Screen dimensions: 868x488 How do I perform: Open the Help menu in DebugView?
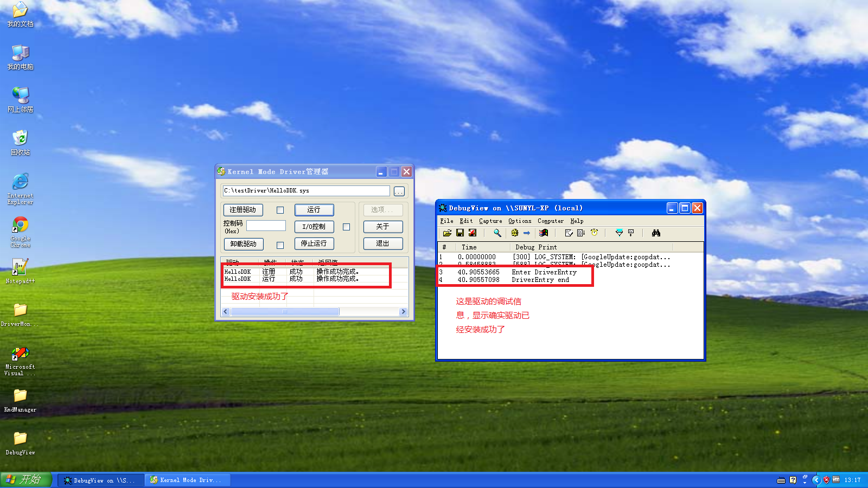[577, 221]
